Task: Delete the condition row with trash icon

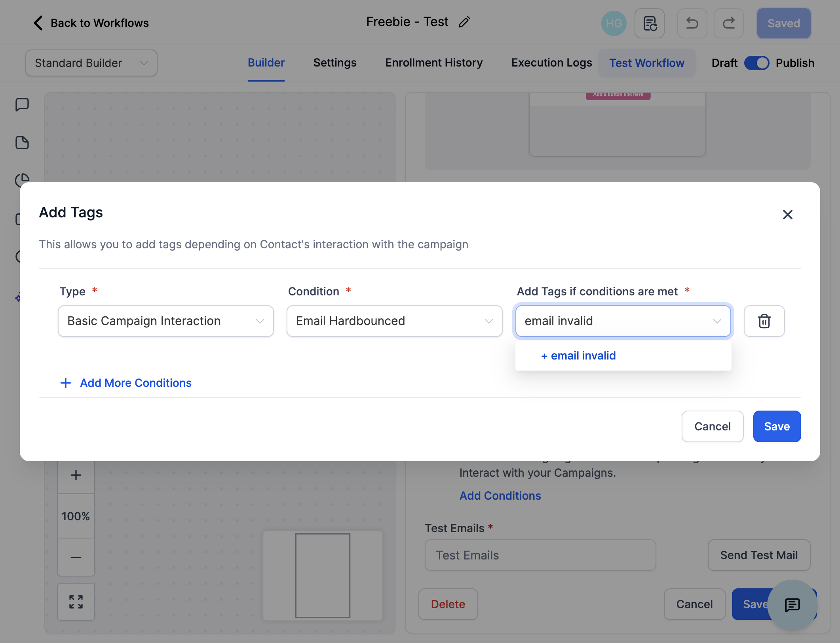Action: tap(764, 321)
